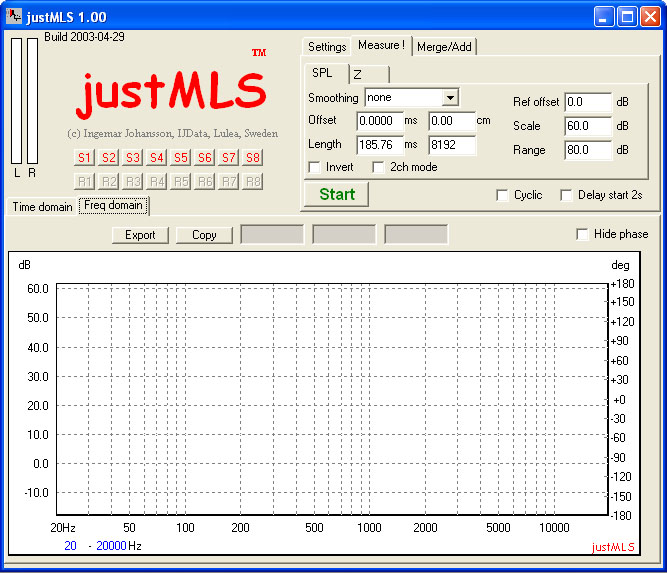
Task: Select memory slot S8
Action: pyautogui.click(x=253, y=157)
